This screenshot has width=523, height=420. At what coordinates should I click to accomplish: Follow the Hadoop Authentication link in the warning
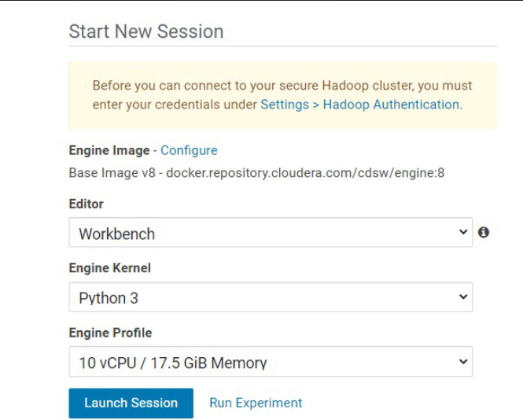392,105
